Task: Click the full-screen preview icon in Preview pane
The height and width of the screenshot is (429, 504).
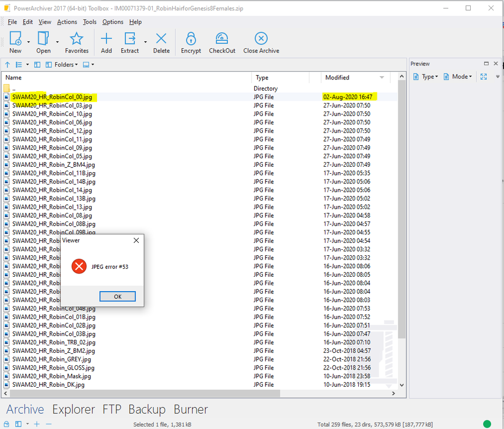Action: coord(484,77)
